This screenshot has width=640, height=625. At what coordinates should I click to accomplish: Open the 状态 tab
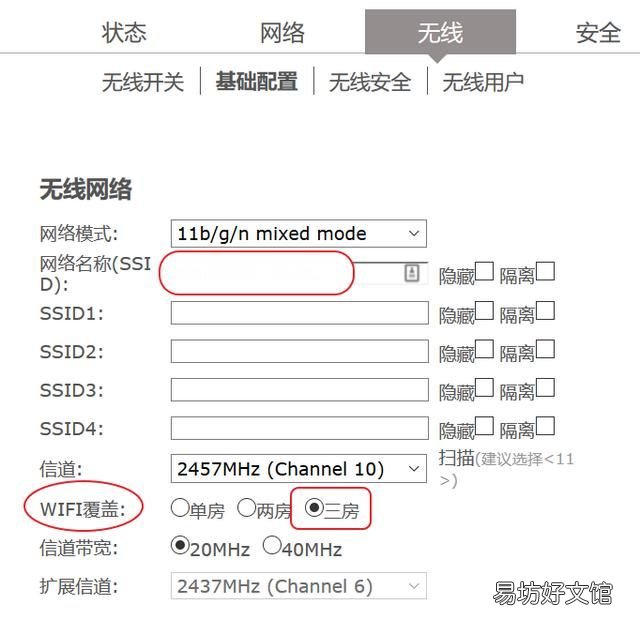coord(124,33)
